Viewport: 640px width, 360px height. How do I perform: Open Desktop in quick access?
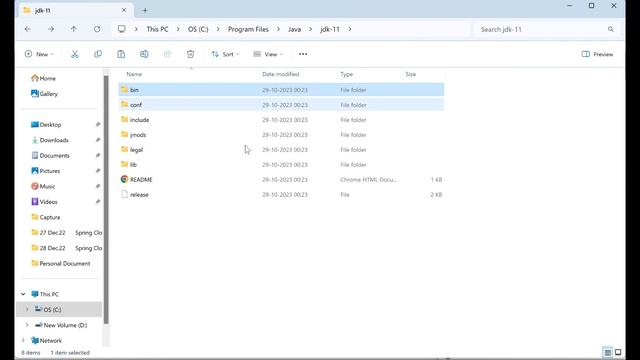coord(46,124)
